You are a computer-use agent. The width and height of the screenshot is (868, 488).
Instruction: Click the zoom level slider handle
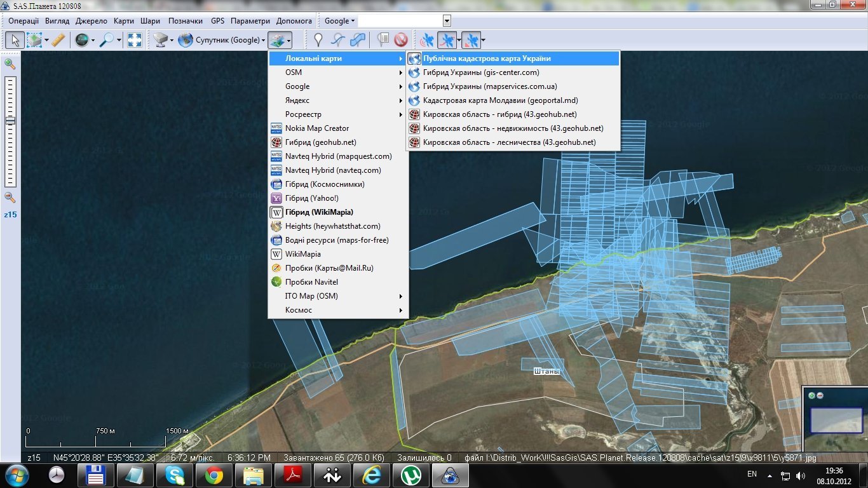click(x=10, y=121)
